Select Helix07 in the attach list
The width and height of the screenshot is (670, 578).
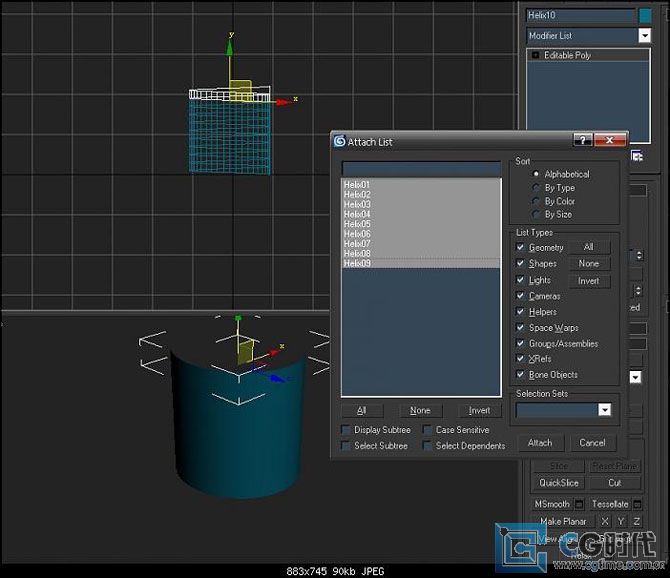coord(421,244)
